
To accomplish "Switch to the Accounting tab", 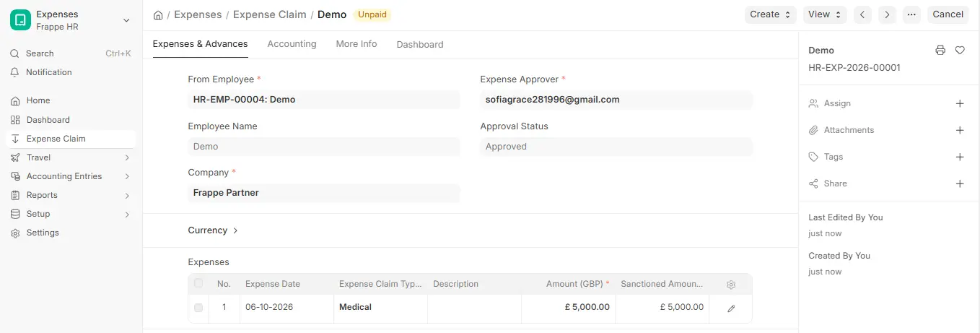I will pos(292,44).
